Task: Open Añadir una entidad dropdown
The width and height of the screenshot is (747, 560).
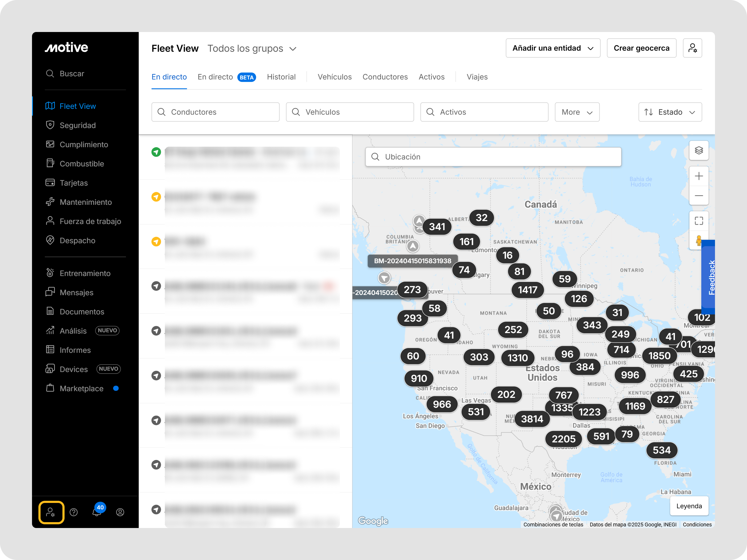Action: pyautogui.click(x=553, y=48)
